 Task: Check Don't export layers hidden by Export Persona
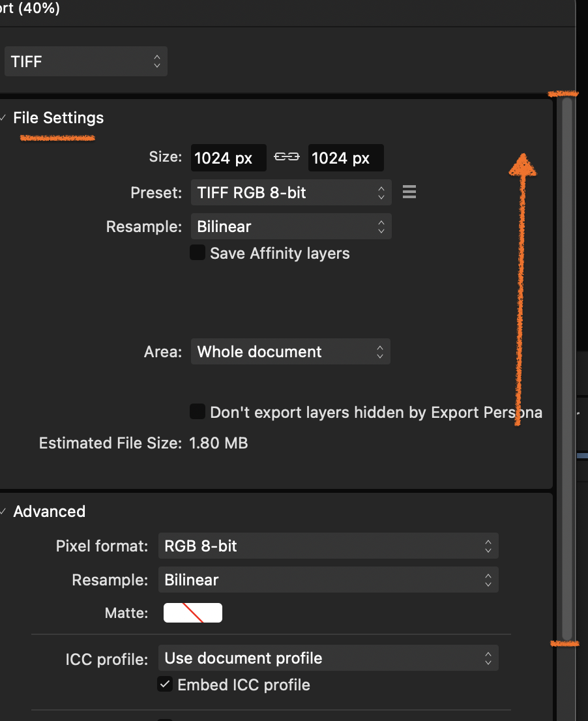coord(198,411)
